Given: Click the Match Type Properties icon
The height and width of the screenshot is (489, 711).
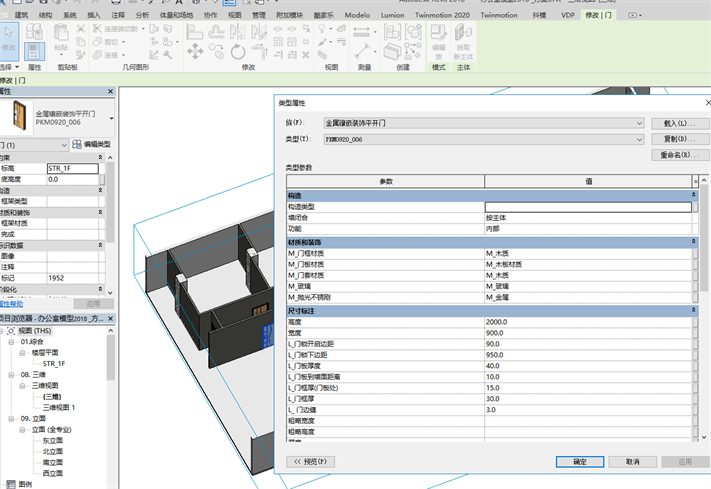Looking at the screenshot, I should coord(81,55).
